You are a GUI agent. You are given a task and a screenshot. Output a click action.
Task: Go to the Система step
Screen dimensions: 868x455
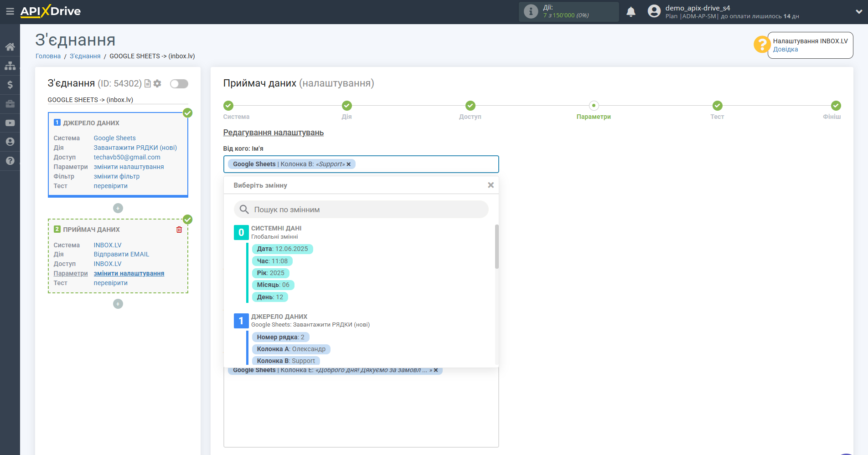pos(228,106)
